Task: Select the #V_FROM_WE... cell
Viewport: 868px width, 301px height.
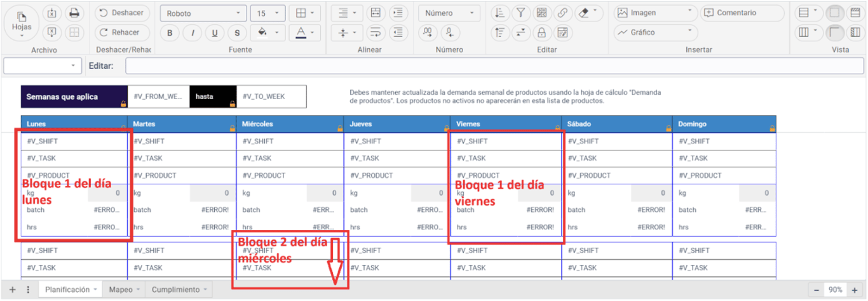Action: click(x=159, y=97)
